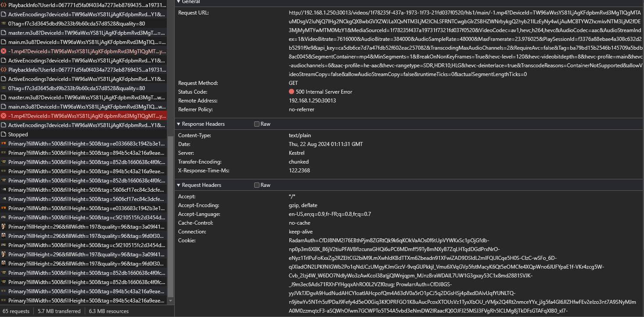
Task: Click the orange thumbnail of the first Primary fillWidth=500 request
Action: coord(4,144)
